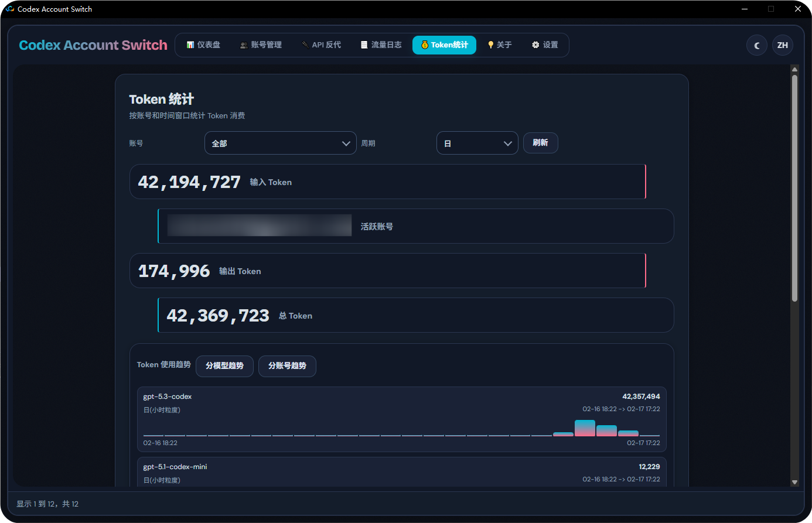Click the scrollbar up arrow

click(x=794, y=69)
